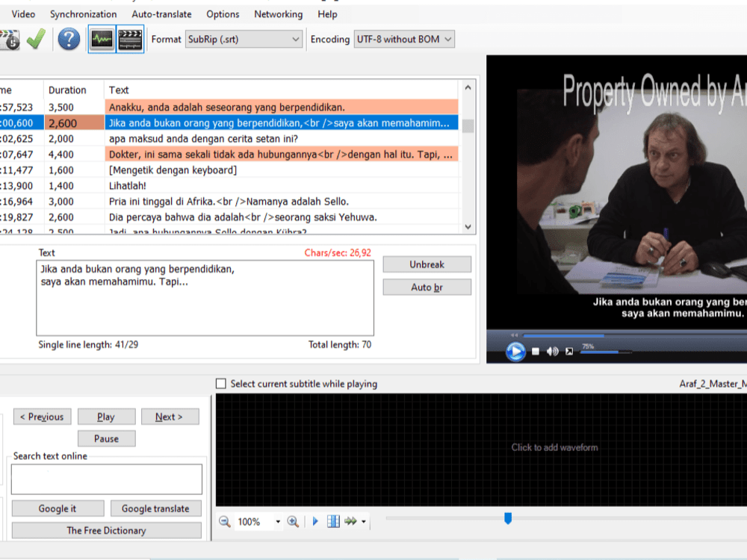Click The Free Dictionary button
The width and height of the screenshot is (747, 560).
tap(106, 530)
